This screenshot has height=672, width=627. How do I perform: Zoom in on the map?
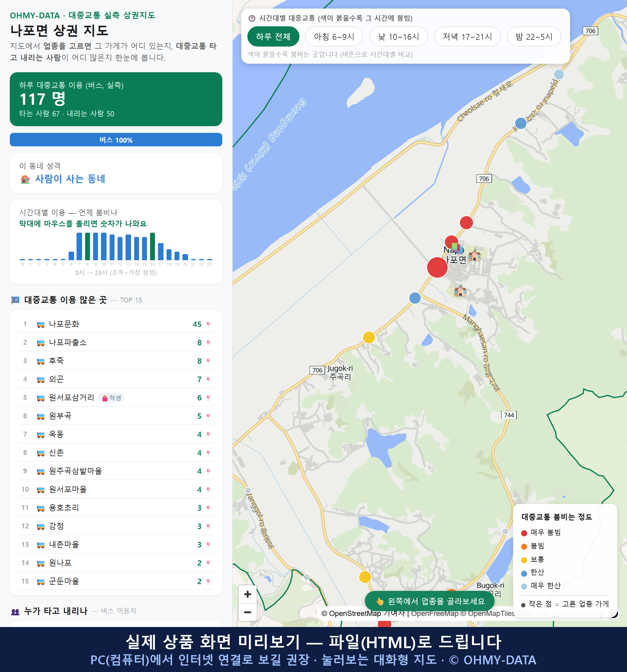click(247, 594)
